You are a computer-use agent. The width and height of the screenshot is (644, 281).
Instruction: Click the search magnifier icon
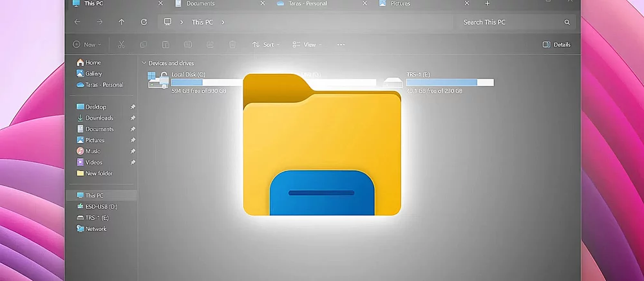(567, 22)
